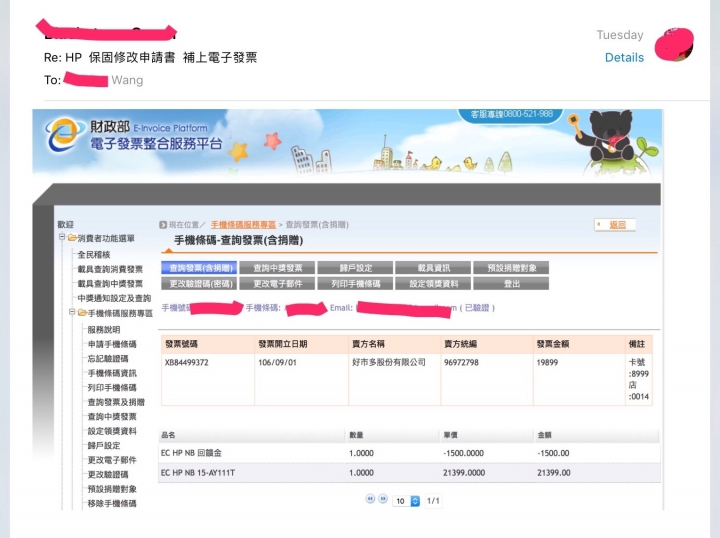Open the 手機條碼服務專區 breadcrumb link
Screen dimensions: 720x538
click(x=243, y=224)
